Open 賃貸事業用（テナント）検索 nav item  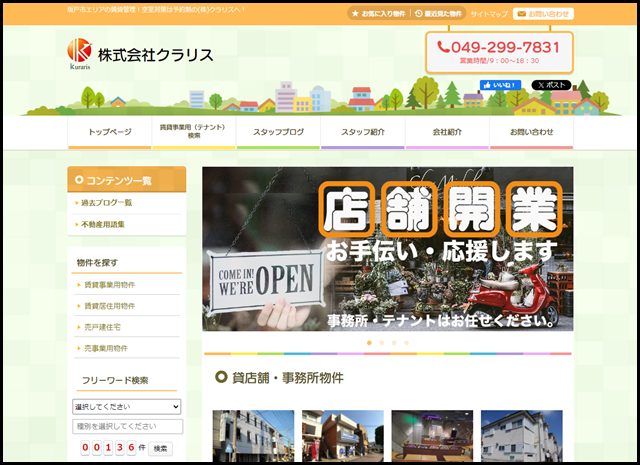pos(194,133)
